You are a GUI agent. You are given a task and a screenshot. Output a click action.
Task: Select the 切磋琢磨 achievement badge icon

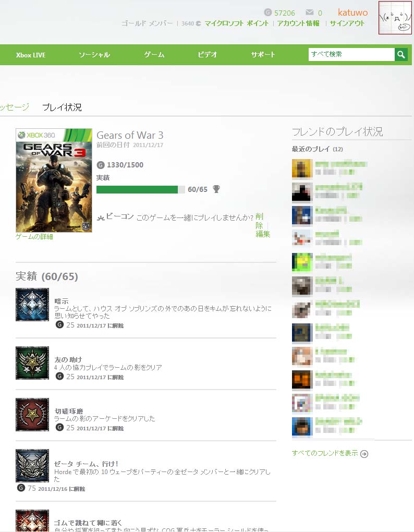(x=32, y=414)
